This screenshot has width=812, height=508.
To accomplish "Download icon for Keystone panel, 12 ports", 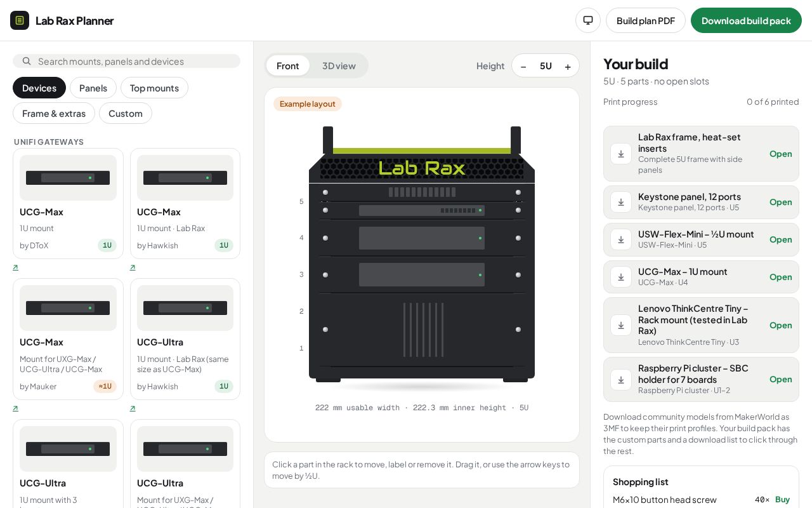I will pos(621,202).
